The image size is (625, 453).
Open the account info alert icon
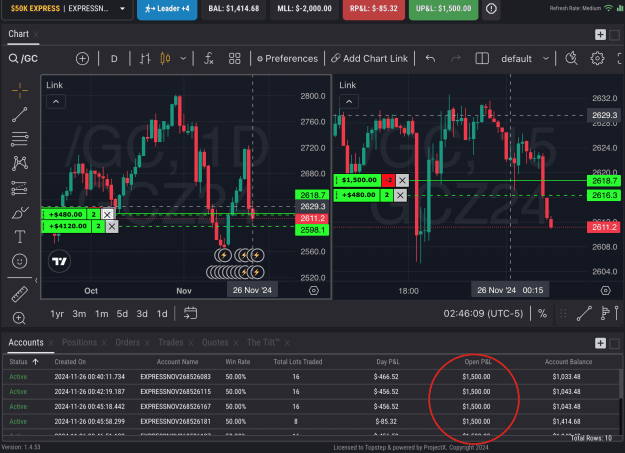click(491, 8)
